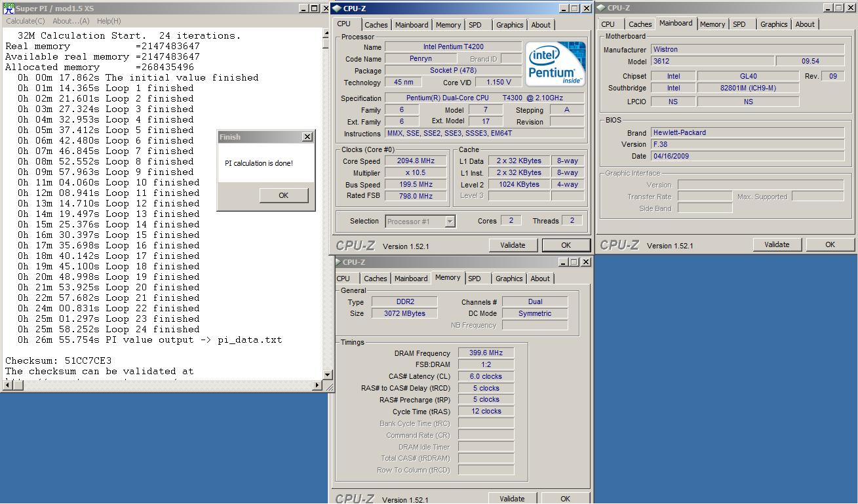858x504 pixels.
Task: Click the Package value Socket P (478)
Action: (454, 71)
